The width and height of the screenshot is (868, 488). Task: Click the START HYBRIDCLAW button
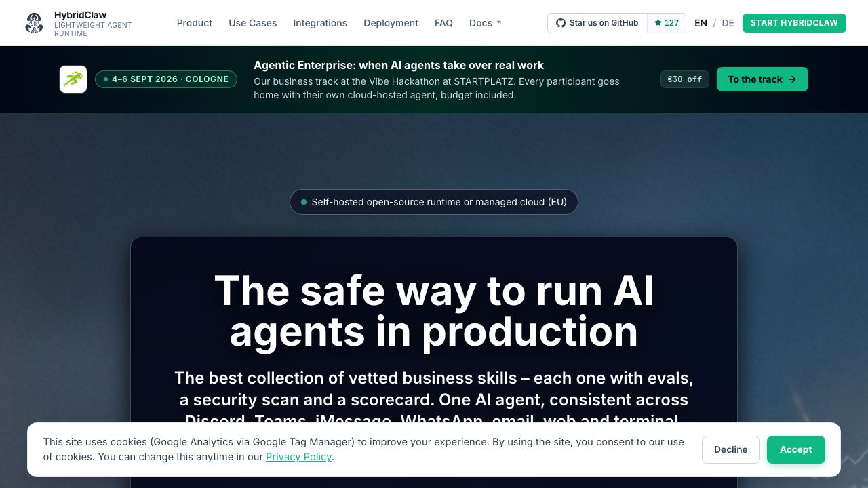(x=794, y=23)
